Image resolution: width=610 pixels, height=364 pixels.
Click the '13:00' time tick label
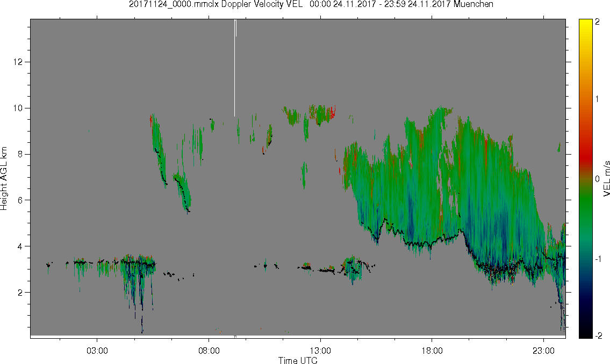pyautogui.click(x=320, y=351)
